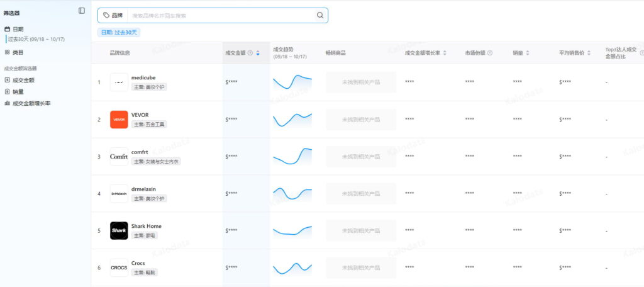Click comfrt masked 平均销售价 value
The image size is (644, 287).
pyautogui.click(x=565, y=156)
